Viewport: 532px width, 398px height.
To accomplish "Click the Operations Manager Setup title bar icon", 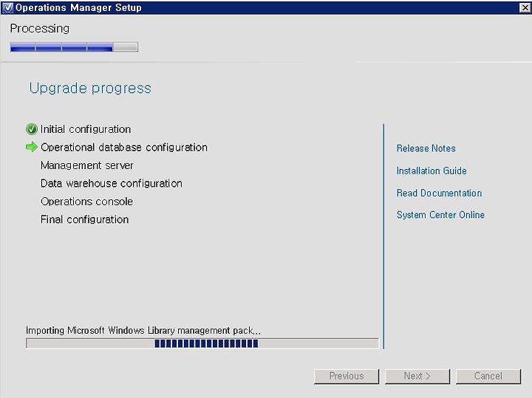I will 7,7.
